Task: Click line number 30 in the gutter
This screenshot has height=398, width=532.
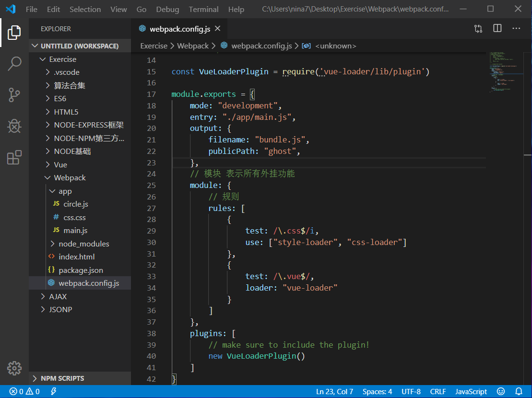Action: pyautogui.click(x=151, y=242)
